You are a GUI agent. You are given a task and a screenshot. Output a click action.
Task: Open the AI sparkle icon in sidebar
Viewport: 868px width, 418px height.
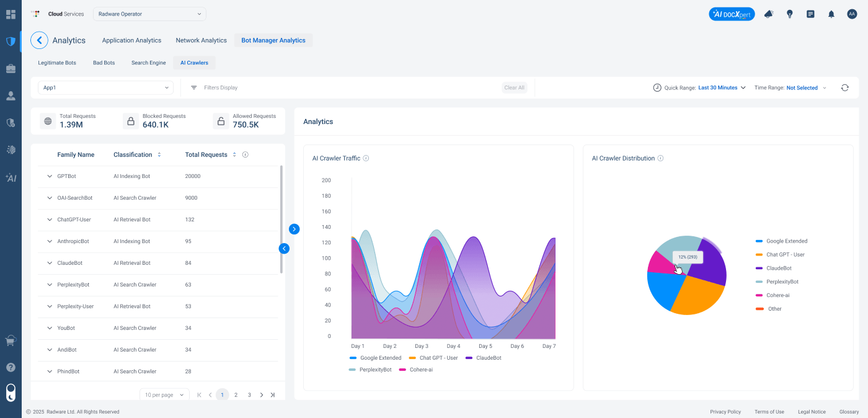pos(11,177)
